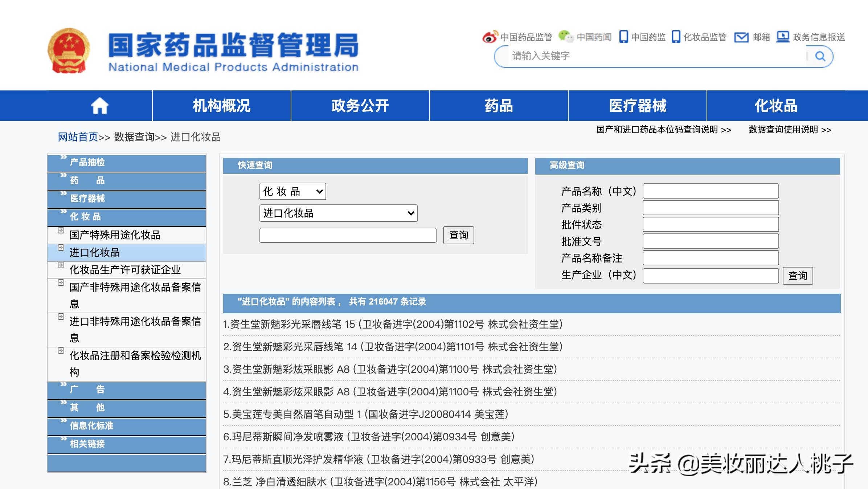
Task: Open the Weibo 中国药品监管 icon
Action: point(490,37)
